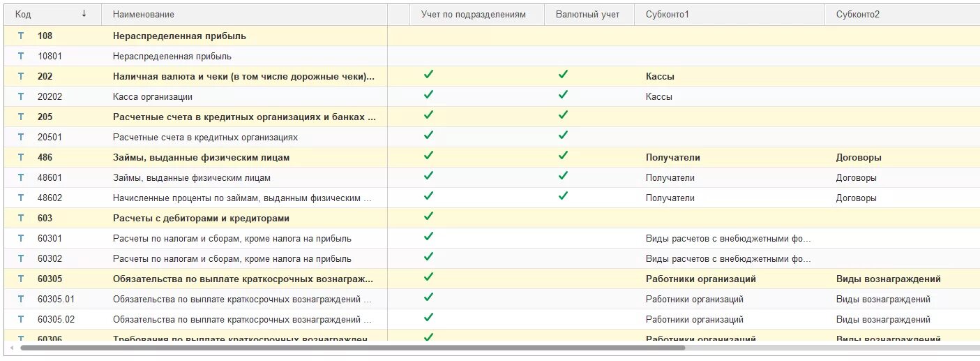Viewport: 980px width, 361px height.
Task: Click the Получатели cell of account 48602
Action: click(x=730, y=198)
